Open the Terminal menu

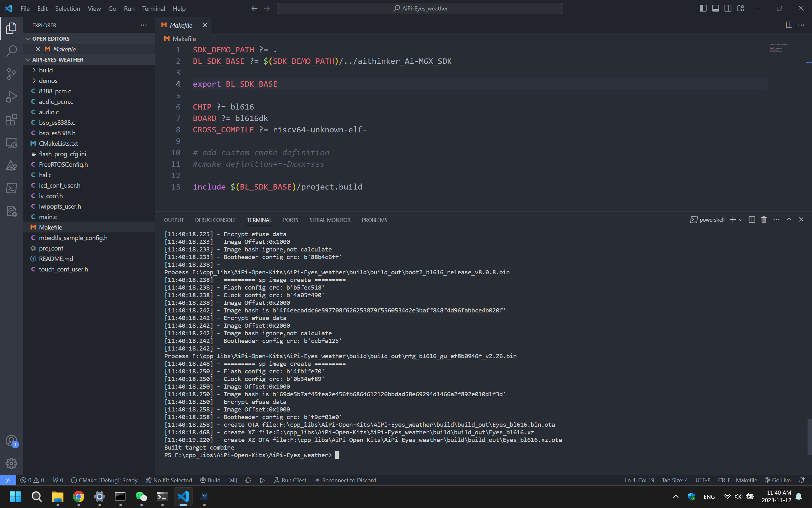coord(153,8)
